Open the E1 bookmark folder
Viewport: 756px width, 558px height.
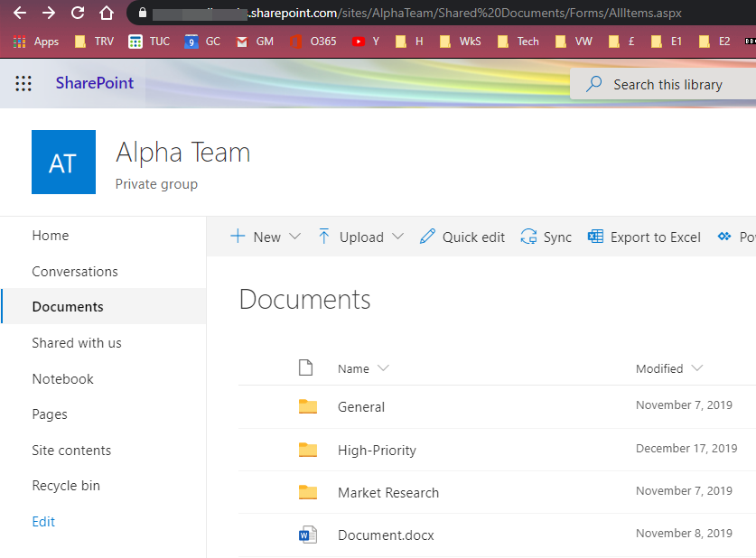(667, 42)
